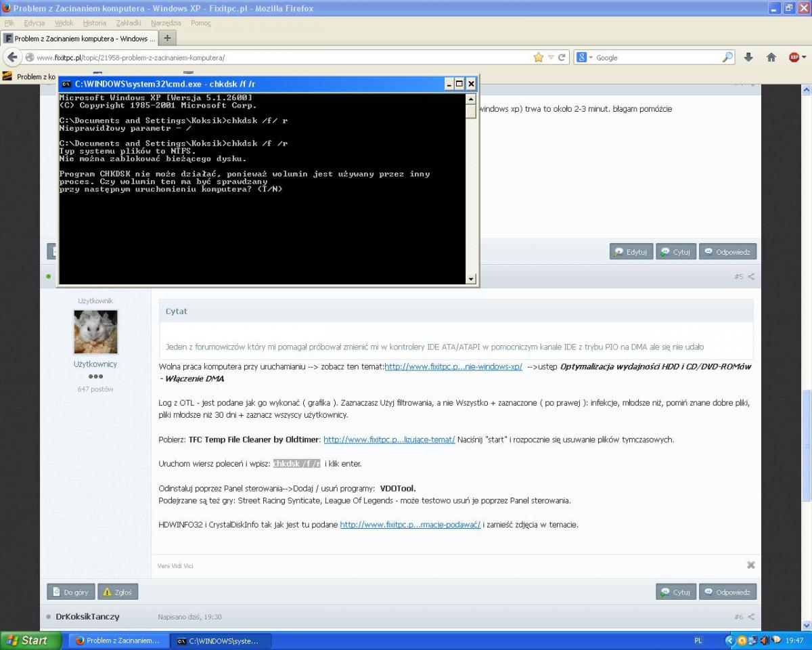Go to the Firefox home page icon
The height and width of the screenshot is (650, 812).
click(x=771, y=58)
